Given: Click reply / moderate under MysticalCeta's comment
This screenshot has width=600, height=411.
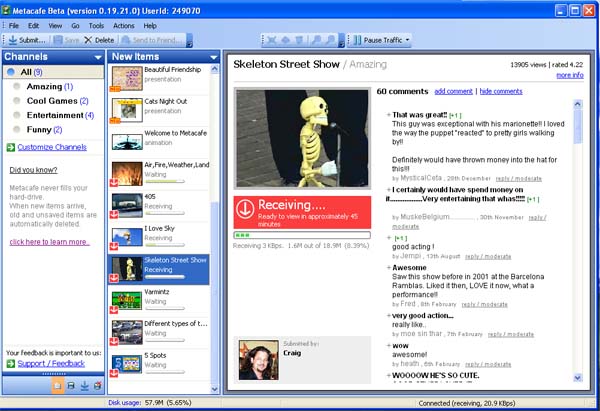Looking at the screenshot, I should (x=518, y=179).
